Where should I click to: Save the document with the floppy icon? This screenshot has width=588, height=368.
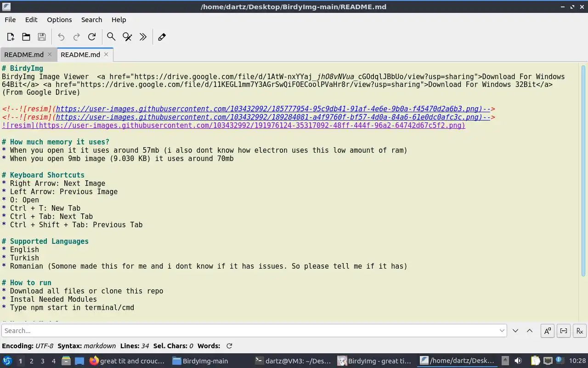(42, 37)
